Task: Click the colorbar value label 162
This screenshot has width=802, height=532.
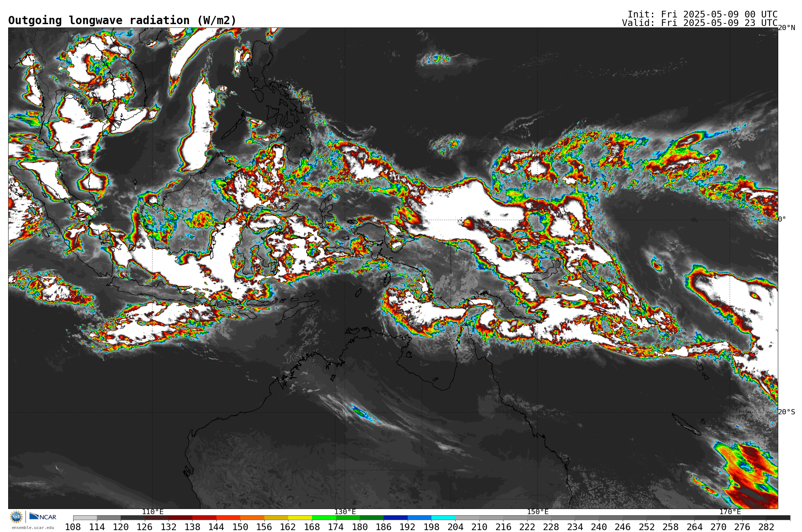Action: 288,527
